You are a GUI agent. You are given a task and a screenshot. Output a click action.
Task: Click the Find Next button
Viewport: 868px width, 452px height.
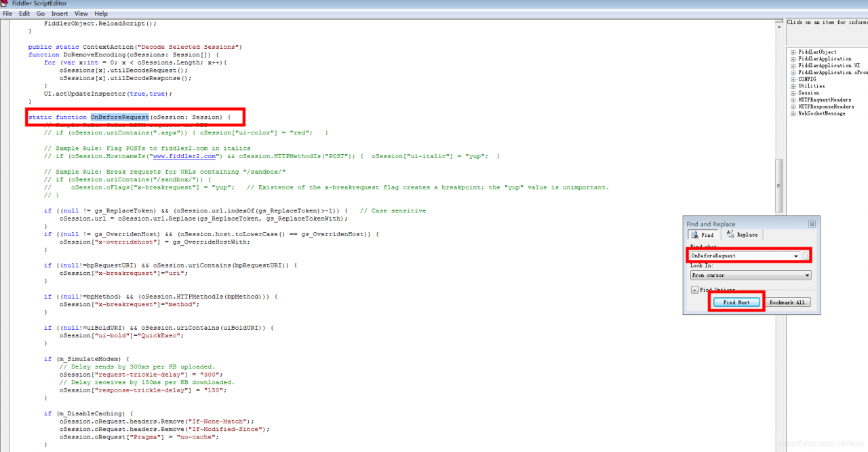point(736,303)
